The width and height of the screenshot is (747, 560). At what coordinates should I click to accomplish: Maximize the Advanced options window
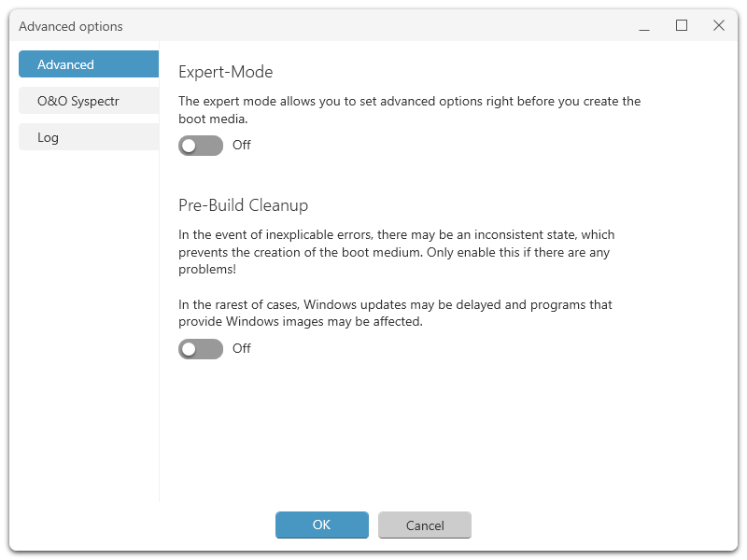pyautogui.click(x=682, y=26)
